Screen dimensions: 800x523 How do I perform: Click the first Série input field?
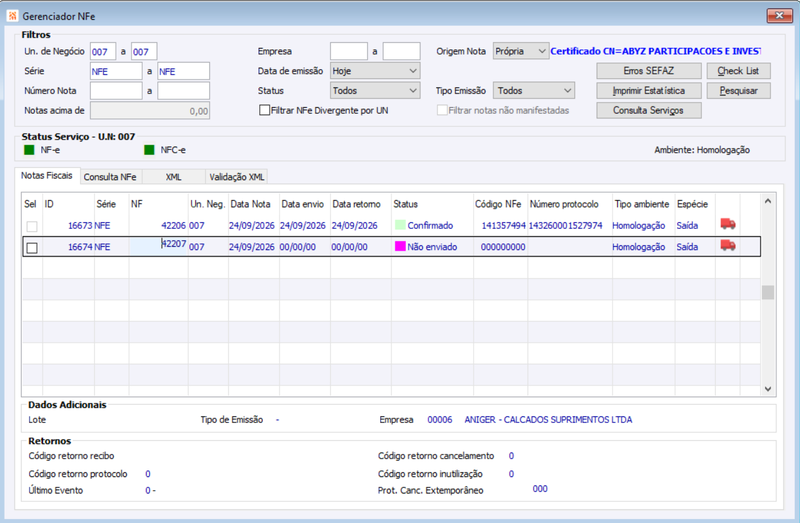click(116, 71)
